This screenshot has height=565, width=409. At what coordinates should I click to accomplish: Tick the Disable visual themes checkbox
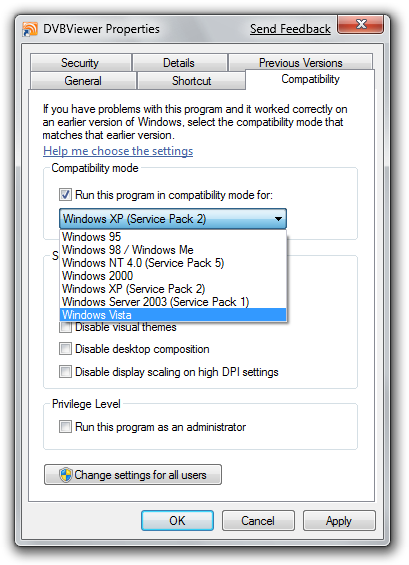pos(65,327)
